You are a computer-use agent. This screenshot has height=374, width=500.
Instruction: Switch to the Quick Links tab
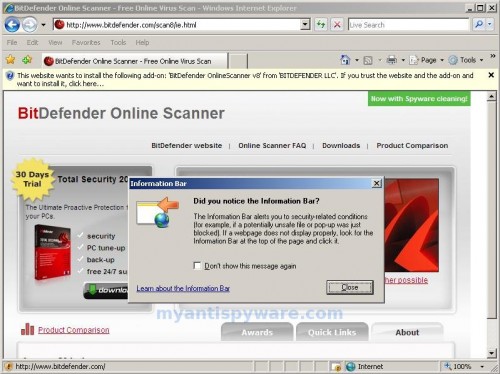[x=332, y=332]
